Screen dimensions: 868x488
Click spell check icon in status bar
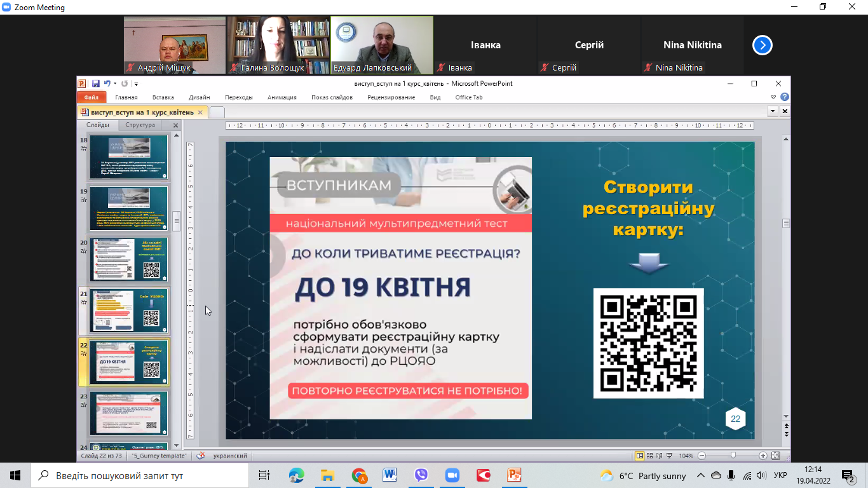tap(201, 456)
